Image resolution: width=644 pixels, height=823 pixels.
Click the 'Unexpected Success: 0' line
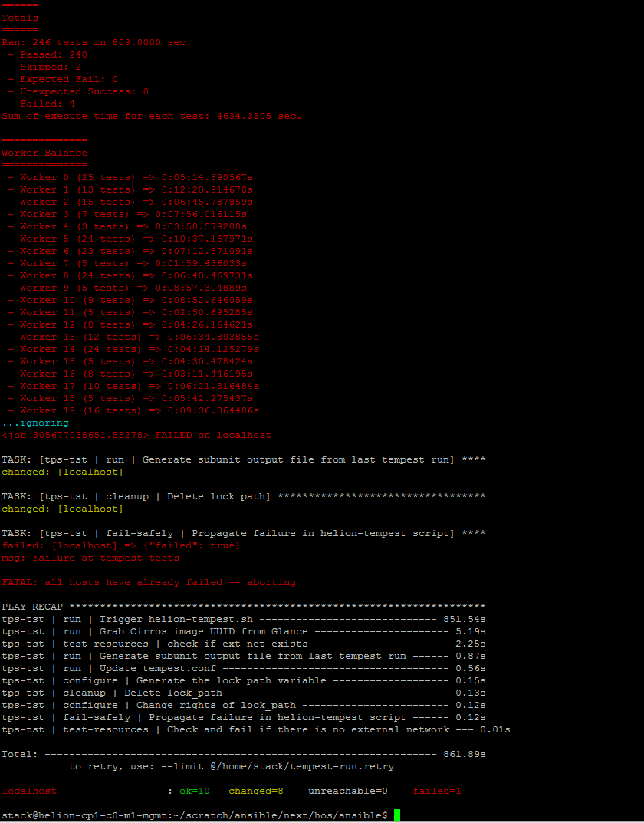78,91
